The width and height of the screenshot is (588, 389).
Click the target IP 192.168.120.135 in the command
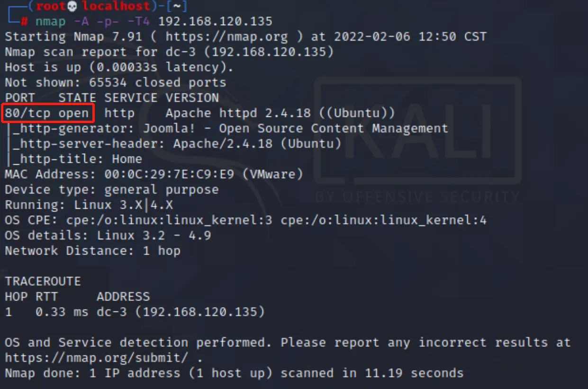[x=216, y=21]
